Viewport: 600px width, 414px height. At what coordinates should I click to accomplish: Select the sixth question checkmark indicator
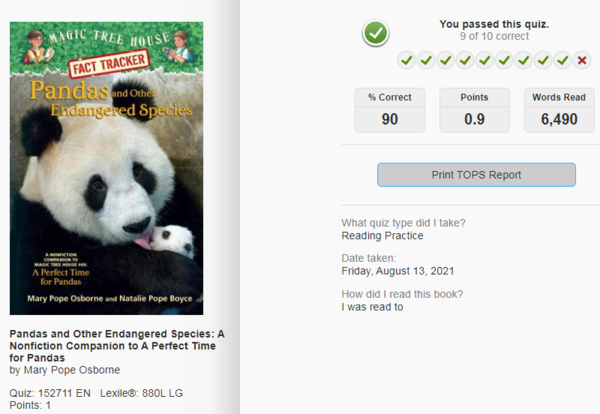(x=504, y=60)
